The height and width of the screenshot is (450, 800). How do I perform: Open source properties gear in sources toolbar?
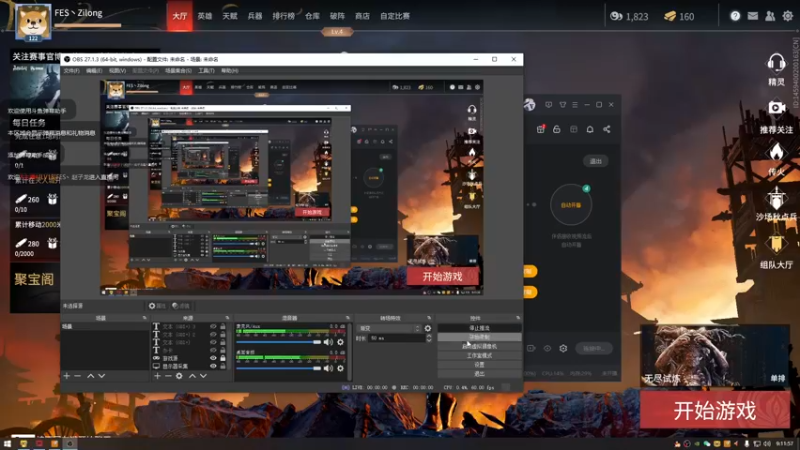(179, 376)
